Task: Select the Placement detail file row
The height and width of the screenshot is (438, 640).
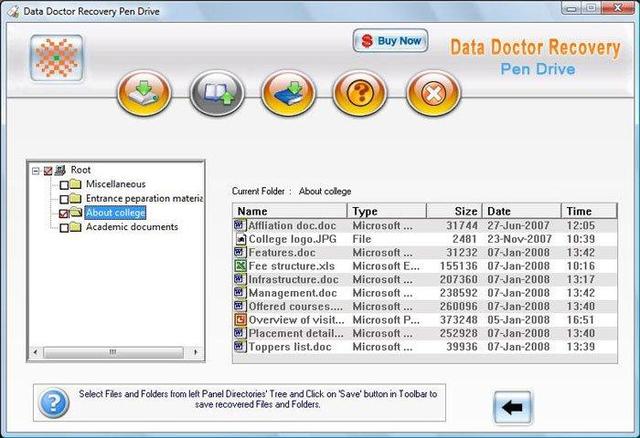Action: tap(425, 333)
